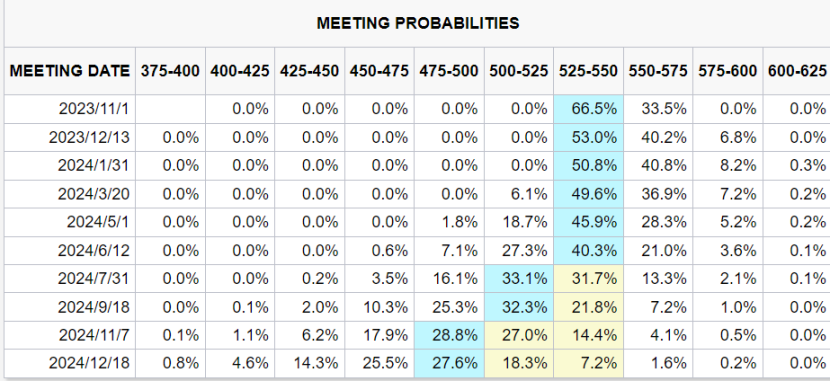Click the highlighted 66.5% cell

589,110
